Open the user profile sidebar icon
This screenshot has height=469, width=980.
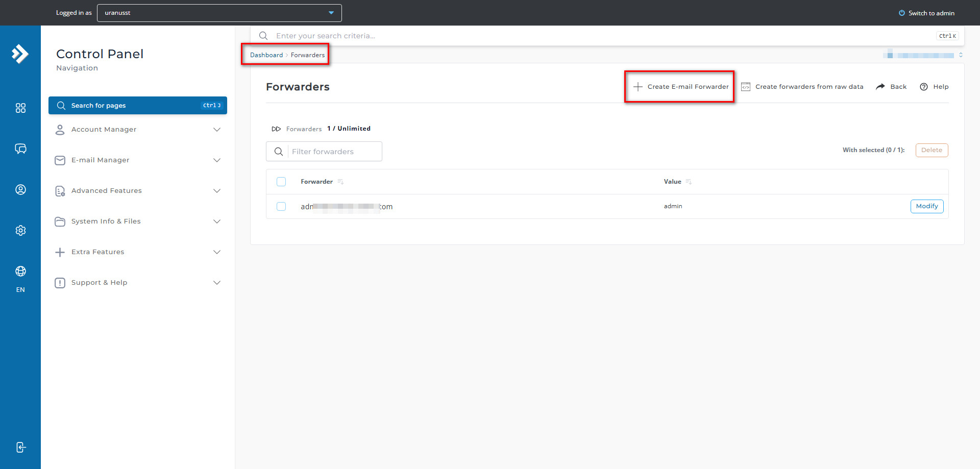pyautogui.click(x=20, y=189)
